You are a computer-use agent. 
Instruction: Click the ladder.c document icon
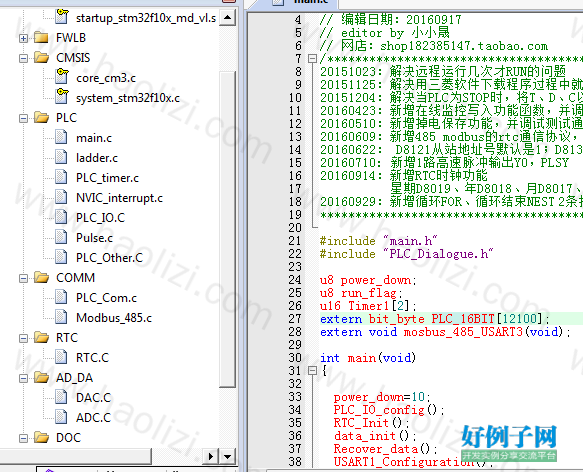[61, 157]
